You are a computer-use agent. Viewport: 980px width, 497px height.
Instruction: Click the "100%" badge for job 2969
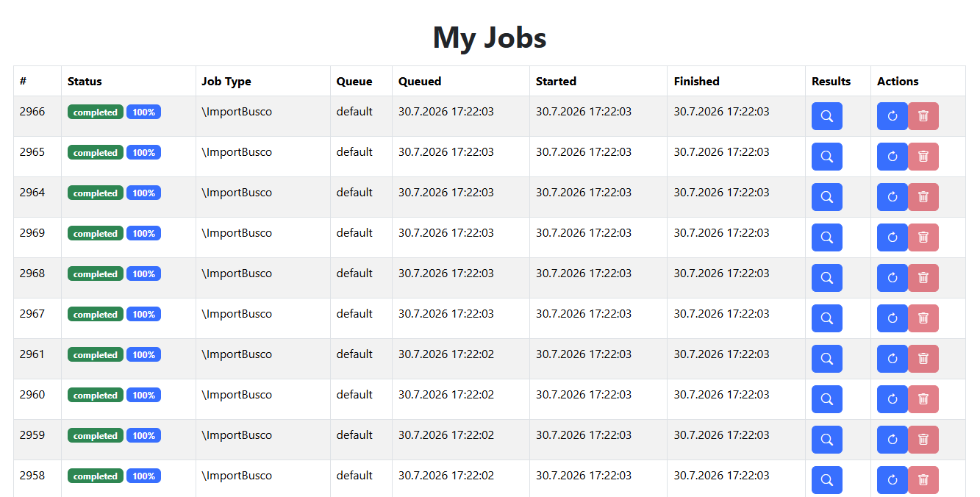pos(143,234)
